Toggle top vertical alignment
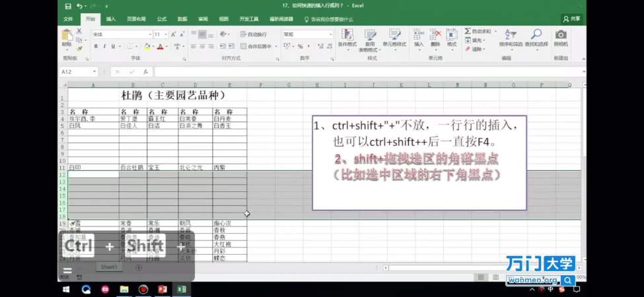Screen dimensions: 644x297 tap(194, 34)
